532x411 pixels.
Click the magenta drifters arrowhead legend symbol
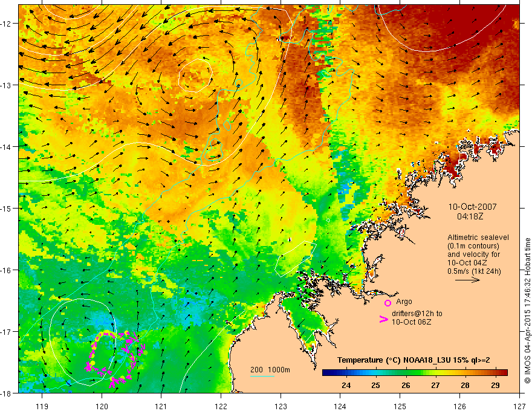tap(383, 319)
